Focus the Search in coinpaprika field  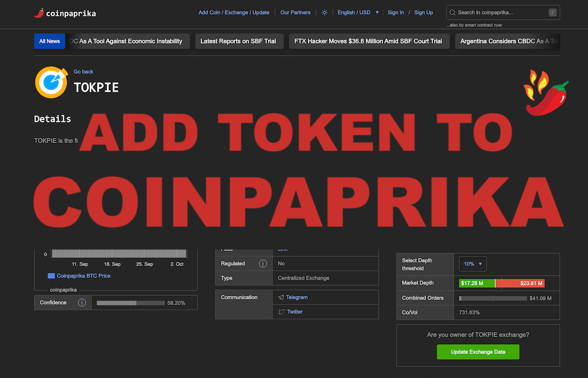pos(503,13)
